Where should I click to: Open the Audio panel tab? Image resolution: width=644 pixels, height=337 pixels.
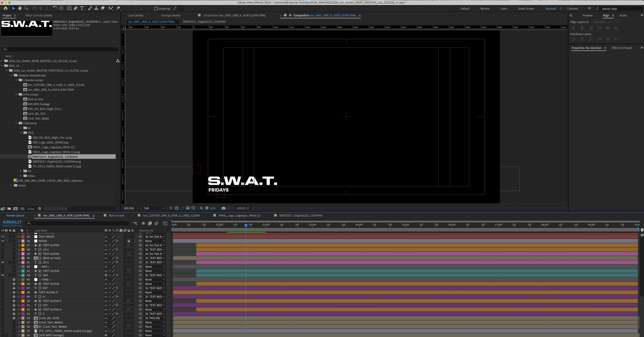[623, 15]
